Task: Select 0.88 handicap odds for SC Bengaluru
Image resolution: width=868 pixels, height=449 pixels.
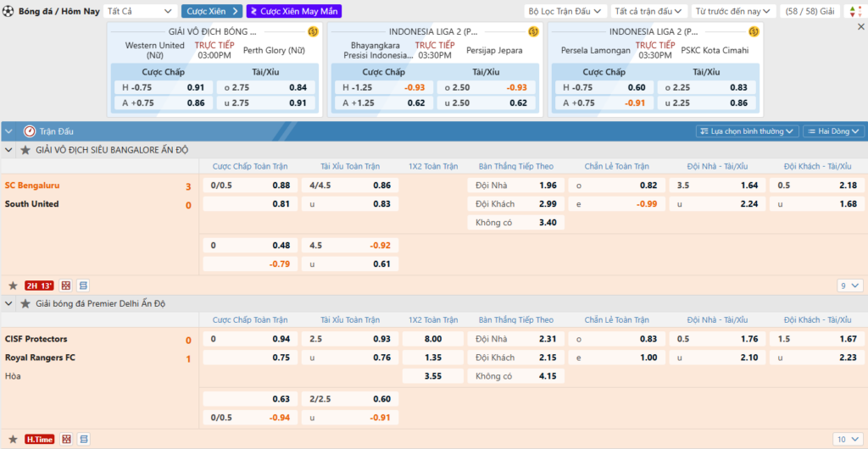Action: (x=281, y=186)
